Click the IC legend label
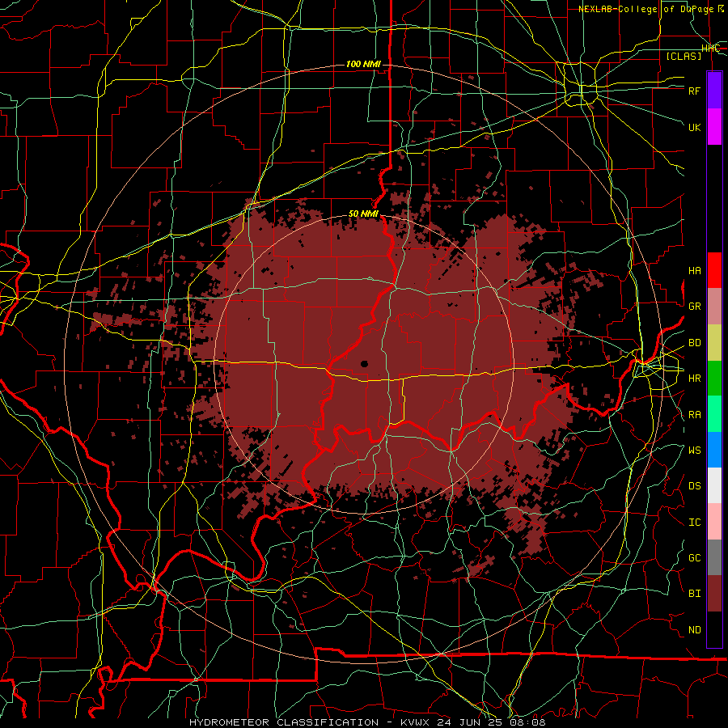Screen dimensions: 728x728 click(695, 523)
